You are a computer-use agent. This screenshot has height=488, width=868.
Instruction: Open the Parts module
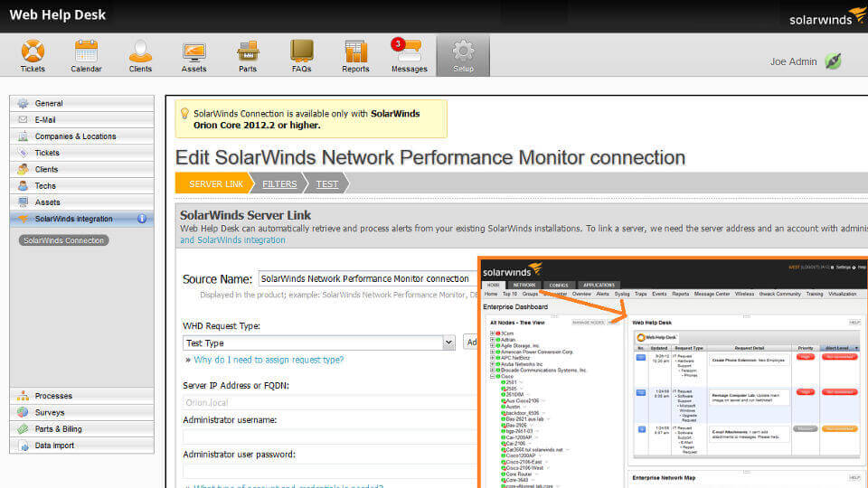(x=248, y=56)
